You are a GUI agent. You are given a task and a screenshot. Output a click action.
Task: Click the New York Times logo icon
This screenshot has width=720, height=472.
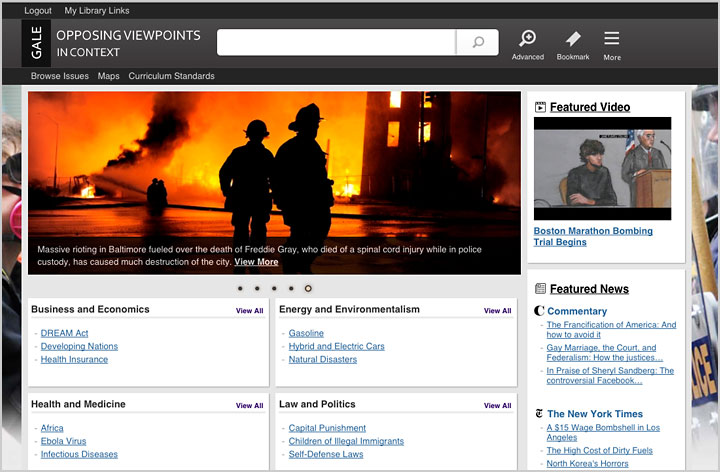(539, 414)
